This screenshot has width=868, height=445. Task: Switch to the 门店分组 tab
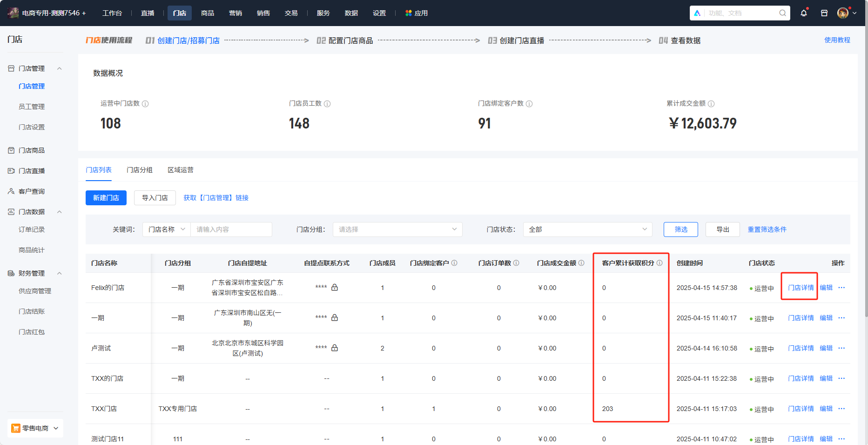[140, 170]
